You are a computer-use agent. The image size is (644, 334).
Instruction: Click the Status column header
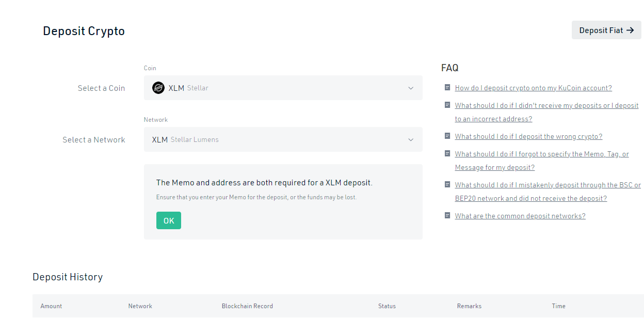pyautogui.click(x=387, y=306)
